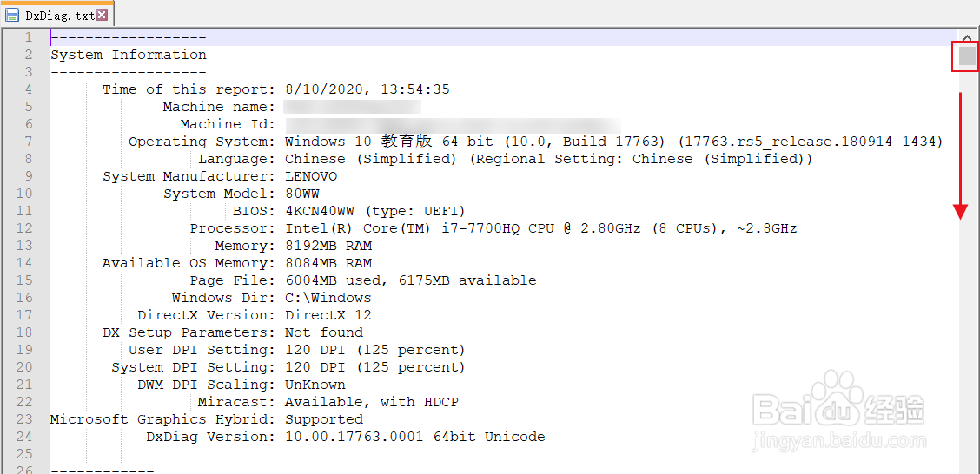This screenshot has width=980, height=474.
Task: Click line number 7 in the margin
Action: (28, 142)
